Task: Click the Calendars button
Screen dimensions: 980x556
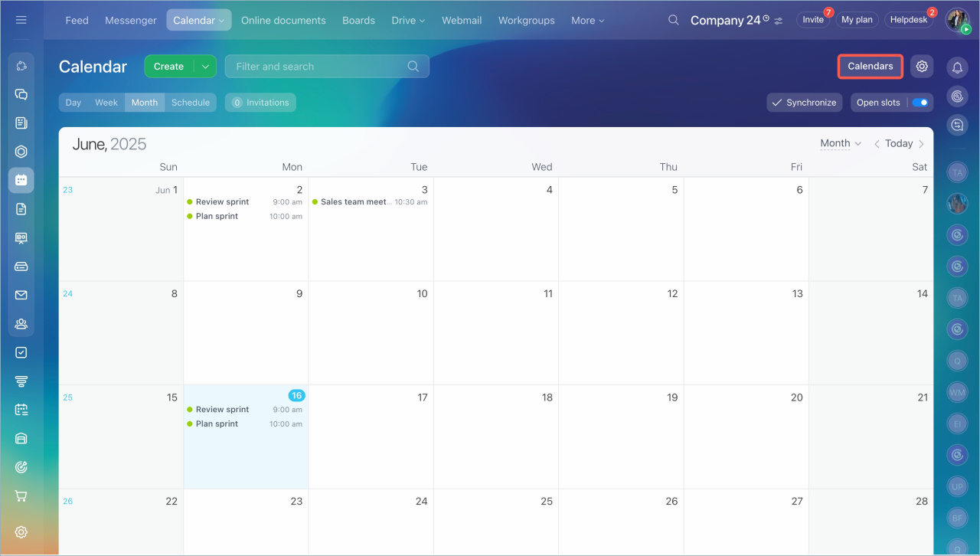Action: 870,67
